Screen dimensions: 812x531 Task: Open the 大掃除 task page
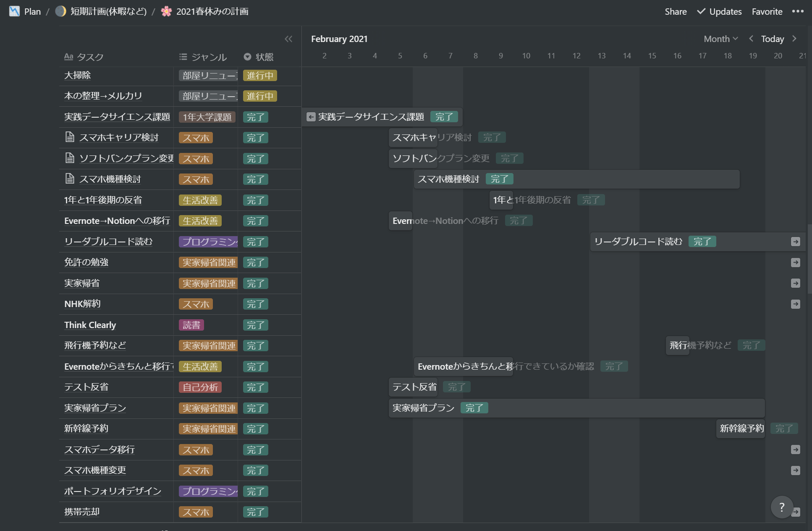coord(77,76)
